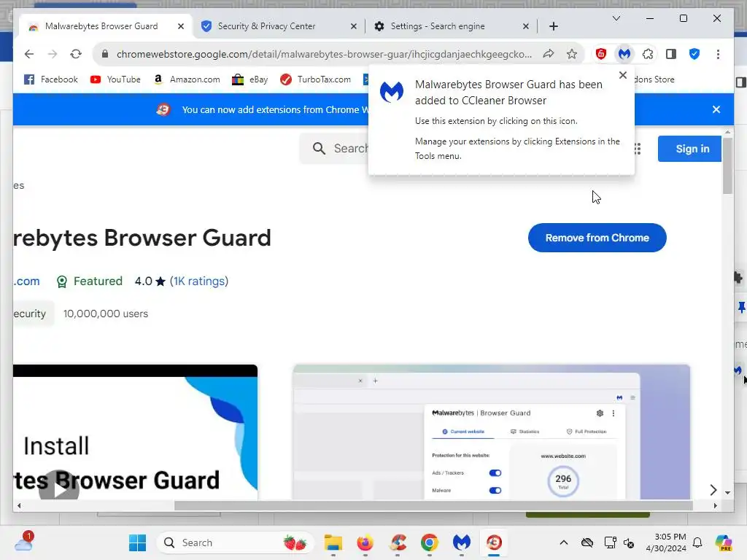The height and width of the screenshot is (560, 747).
Task: Open the share page icon in address bar
Action: (x=549, y=54)
